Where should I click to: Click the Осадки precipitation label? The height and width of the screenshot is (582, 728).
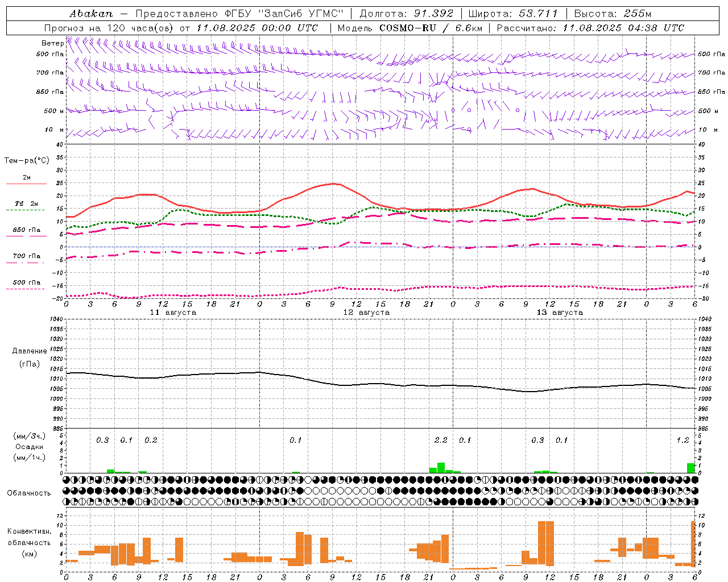coord(30,447)
